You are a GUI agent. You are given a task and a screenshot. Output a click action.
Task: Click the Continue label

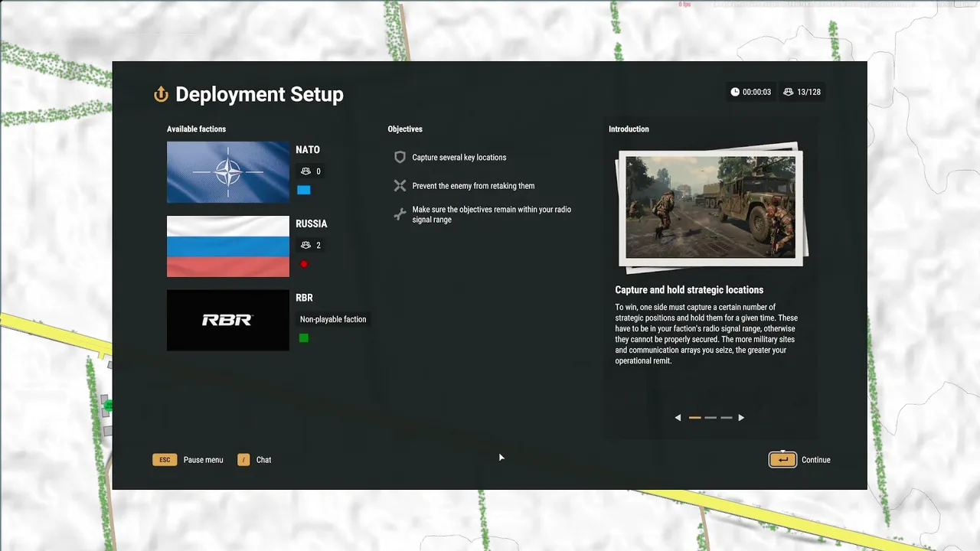(816, 460)
